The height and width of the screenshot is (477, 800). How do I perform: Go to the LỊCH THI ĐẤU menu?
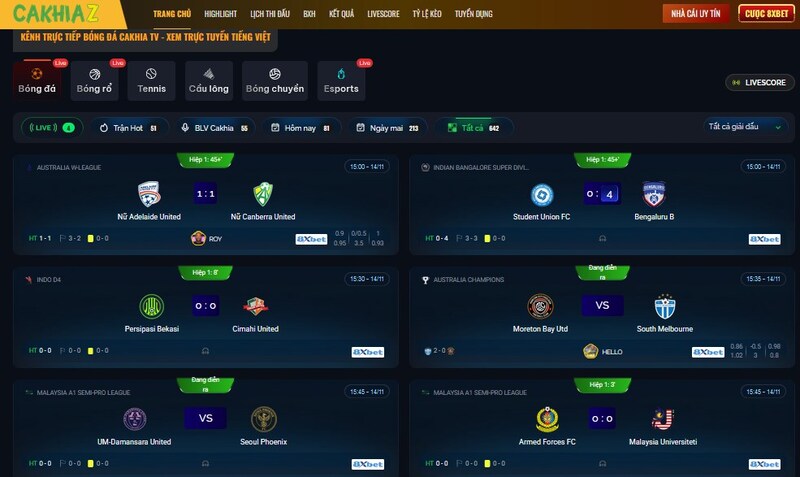(270, 14)
